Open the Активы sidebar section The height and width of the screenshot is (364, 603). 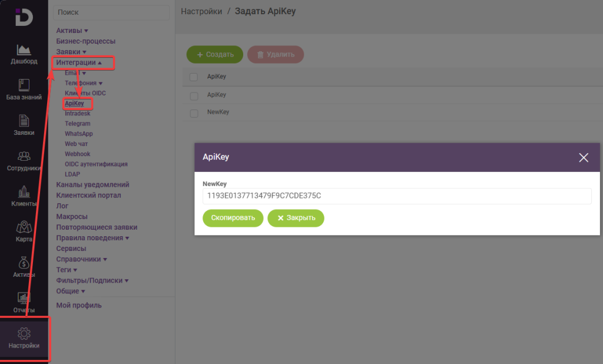(24, 267)
